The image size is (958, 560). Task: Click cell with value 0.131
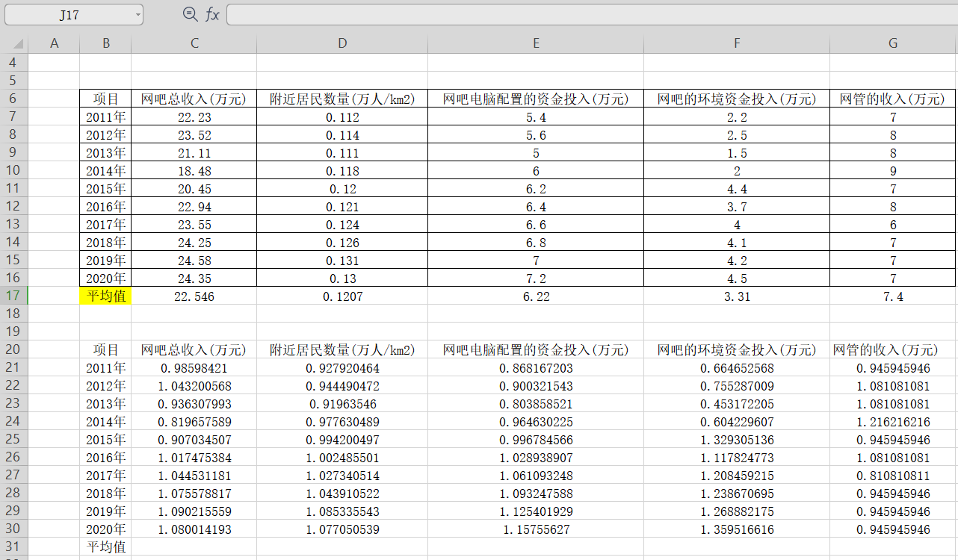(x=342, y=260)
